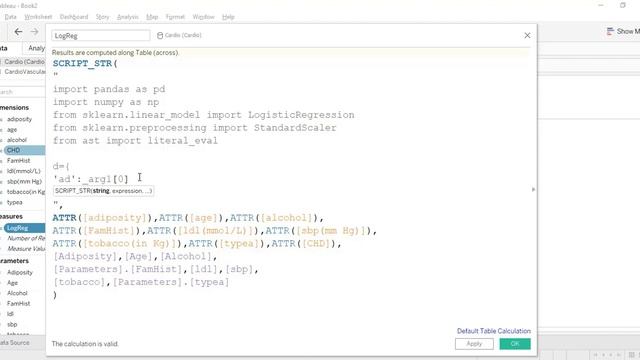Open the Map menu
The image size is (640, 360).
click(x=152, y=17)
